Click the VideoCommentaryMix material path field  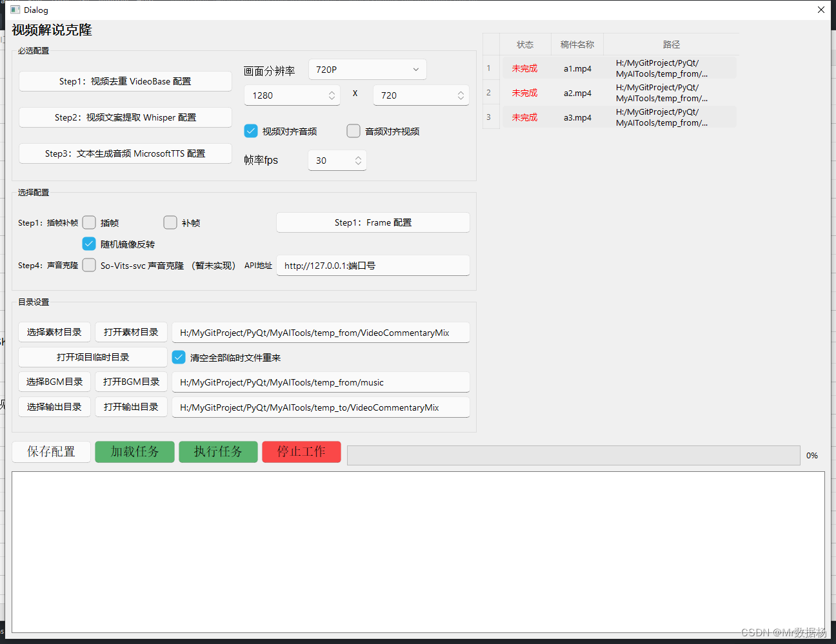click(321, 333)
